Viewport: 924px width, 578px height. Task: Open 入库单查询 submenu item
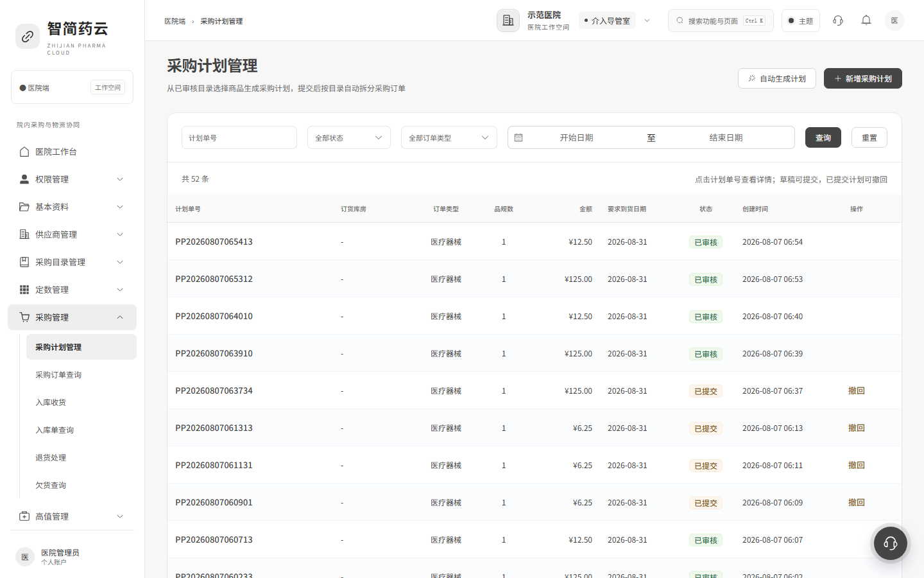(x=81, y=430)
